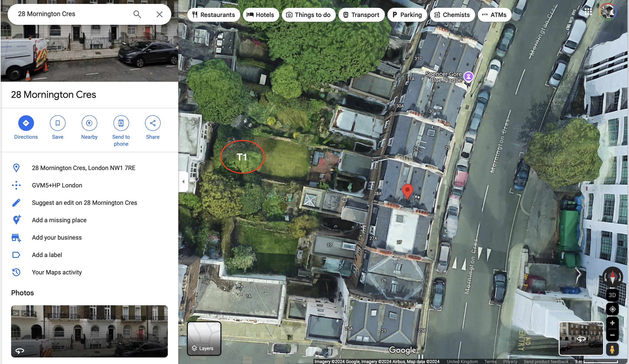Click building label 1A on map

click(x=248, y=296)
